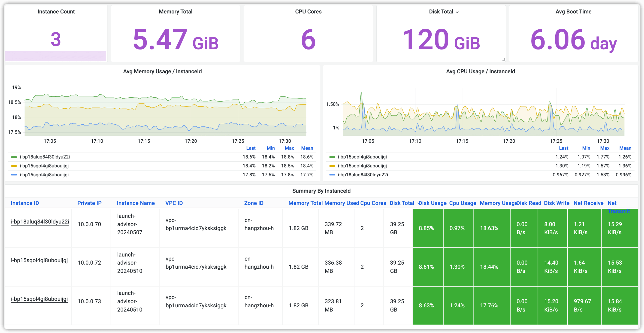Click yellow swatch in CPU usage legend
This screenshot has height=333, width=644.
pos(332,166)
